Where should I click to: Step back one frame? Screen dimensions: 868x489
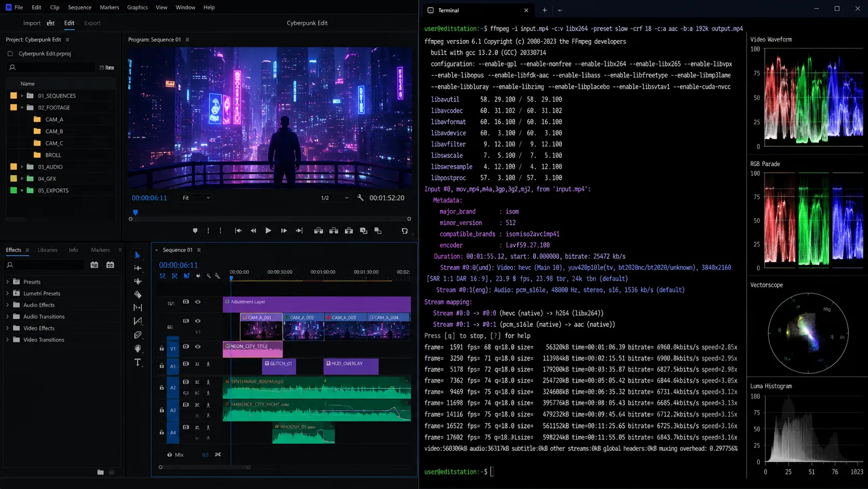(253, 231)
